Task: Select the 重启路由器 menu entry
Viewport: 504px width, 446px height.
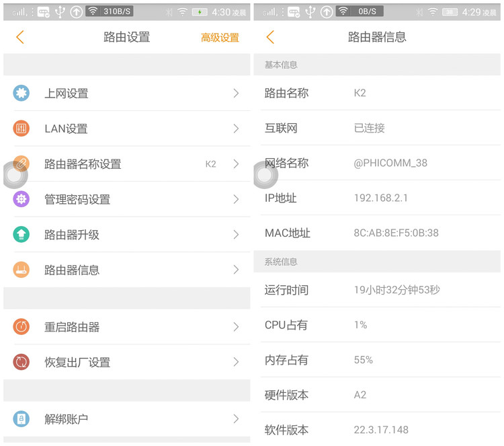Action: pos(126,327)
